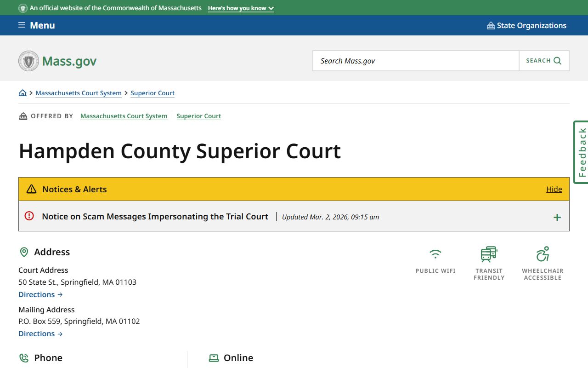Focus the Search Mass.gov input field

point(416,61)
